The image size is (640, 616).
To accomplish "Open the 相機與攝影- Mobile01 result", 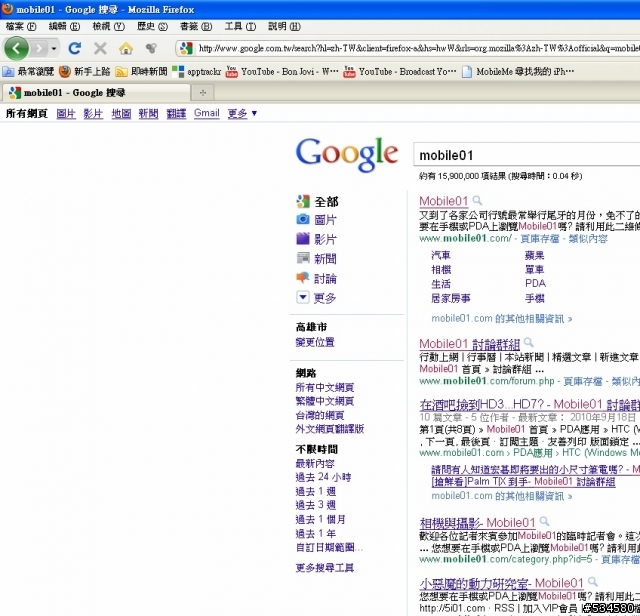I will coord(478,523).
